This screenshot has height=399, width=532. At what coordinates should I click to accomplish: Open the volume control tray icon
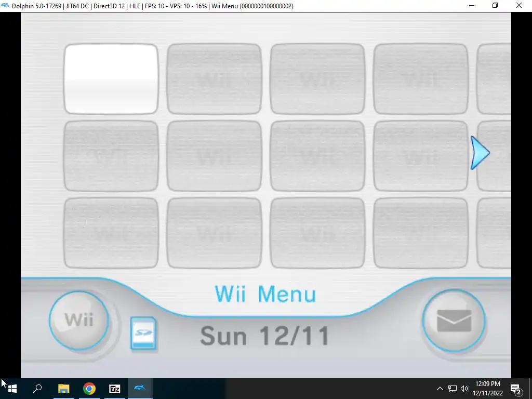pos(464,389)
